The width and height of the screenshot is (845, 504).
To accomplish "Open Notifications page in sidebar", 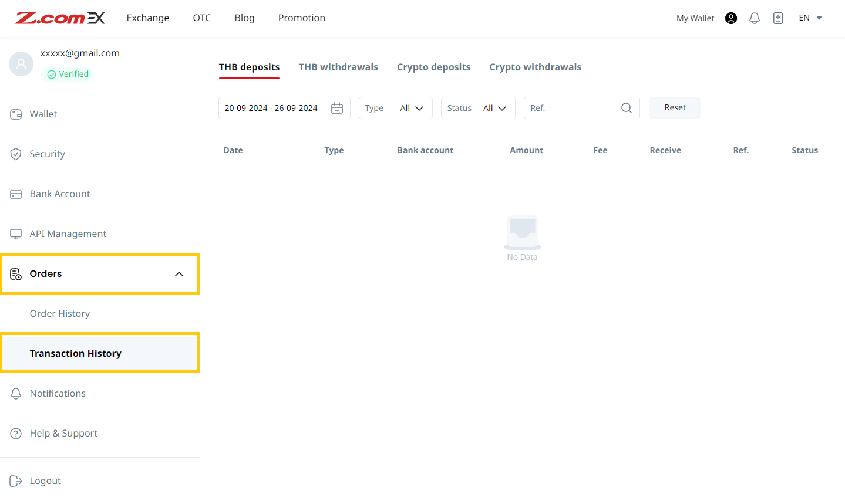I will pyautogui.click(x=58, y=394).
